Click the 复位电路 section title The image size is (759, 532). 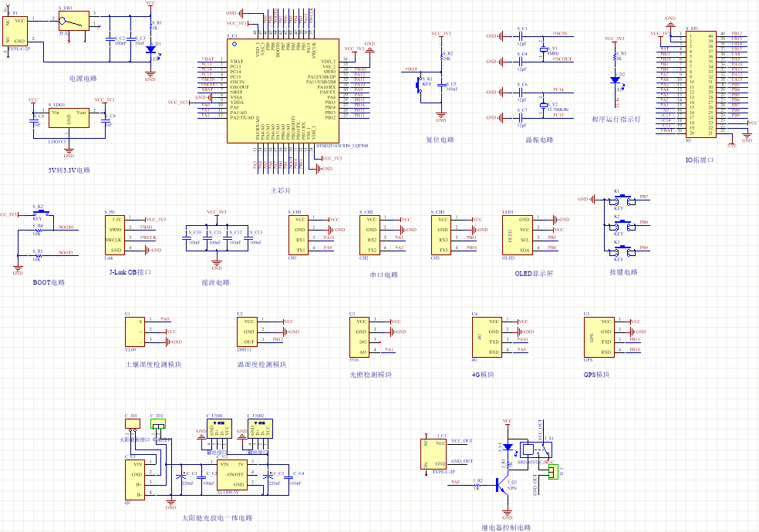440,140
